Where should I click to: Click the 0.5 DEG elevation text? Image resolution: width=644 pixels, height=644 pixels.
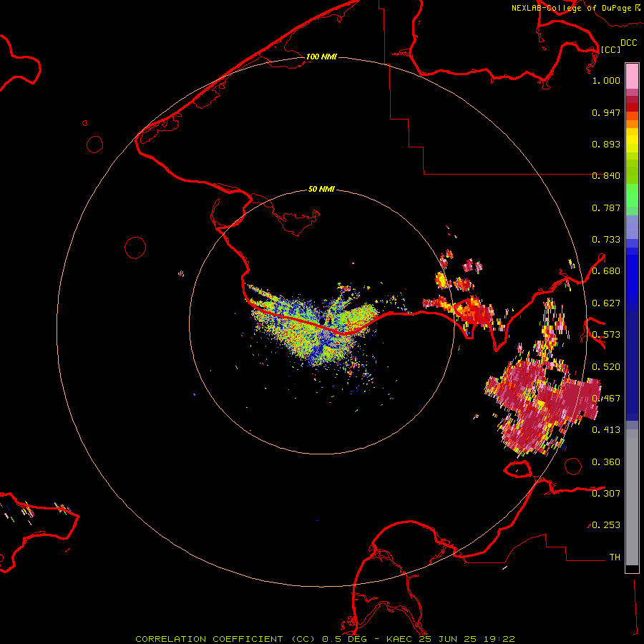pyautogui.click(x=344, y=639)
